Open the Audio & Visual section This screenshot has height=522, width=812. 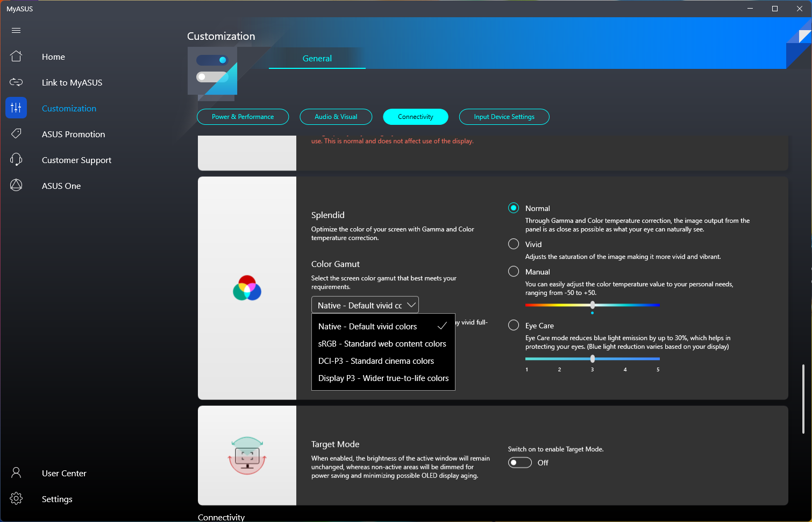point(336,117)
